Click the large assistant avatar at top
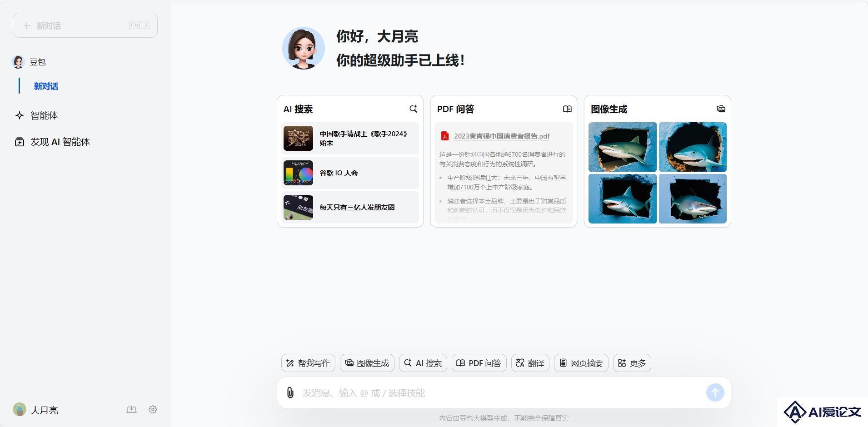868x427 pixels. [304, 48]
